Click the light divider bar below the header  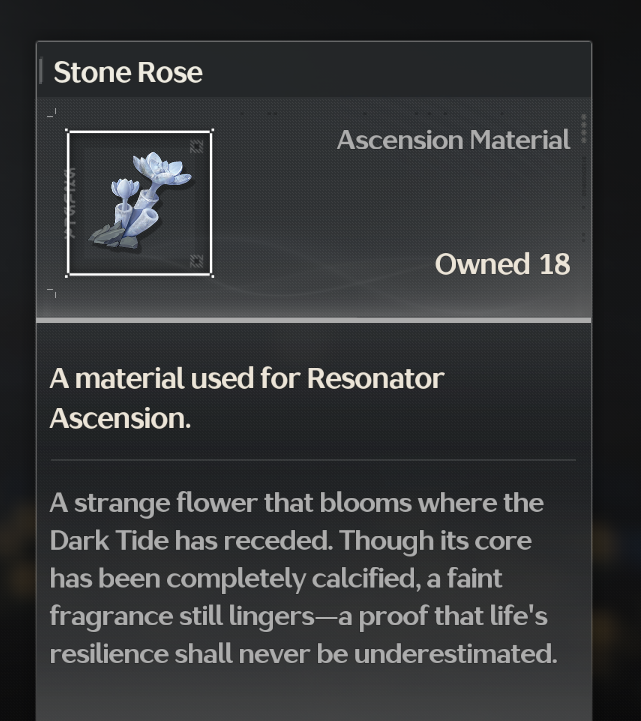point(313,320)
